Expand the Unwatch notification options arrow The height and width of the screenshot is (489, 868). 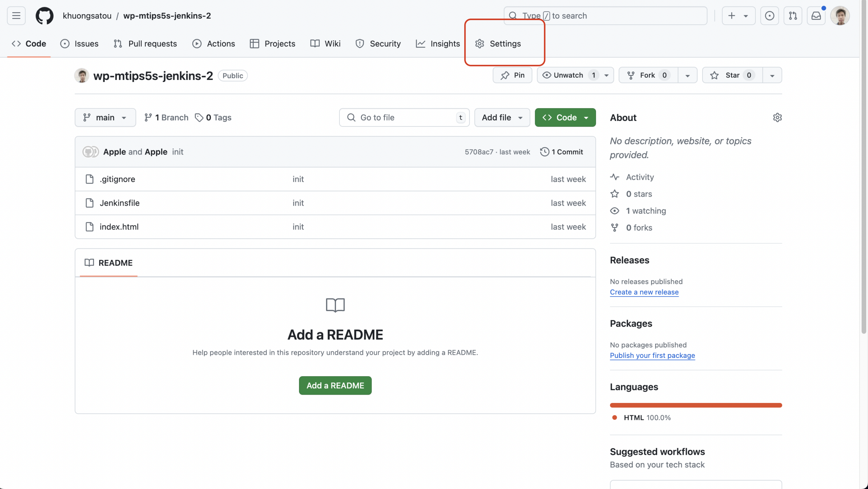(x=607, y=75)
